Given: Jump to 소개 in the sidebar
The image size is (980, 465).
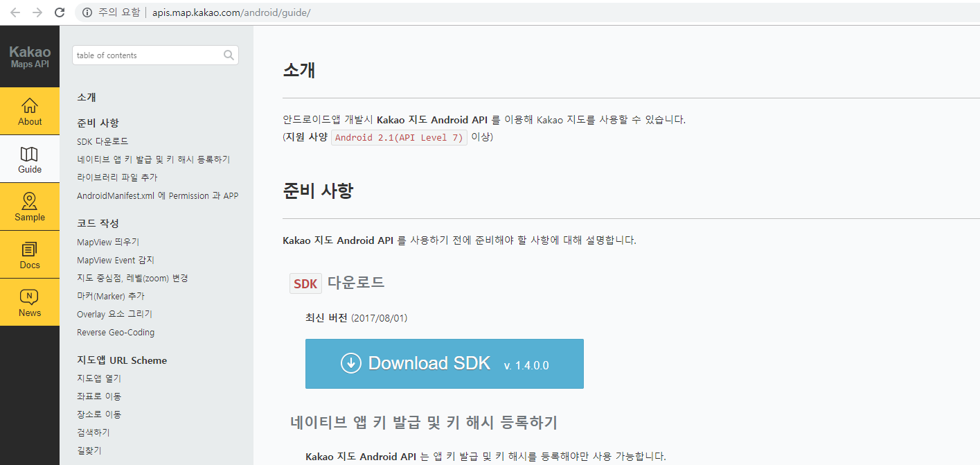Looking at the screenshot, I should click(87, 98).
